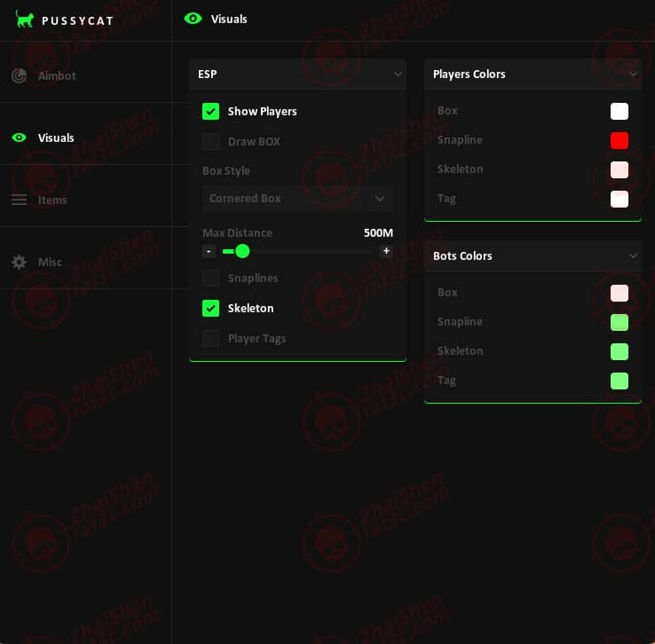Click the Items list icon in sidebar
The width and height of the screenshot is (655, 644).
coord(19,200)
